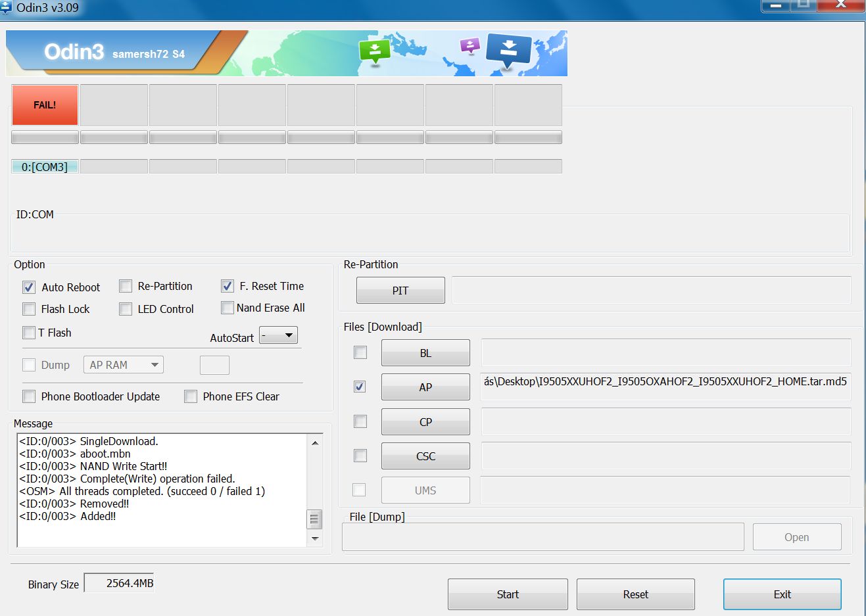
Task: Click the "NAND Write Start!!" log line
Action: click(x=93, y=466)
